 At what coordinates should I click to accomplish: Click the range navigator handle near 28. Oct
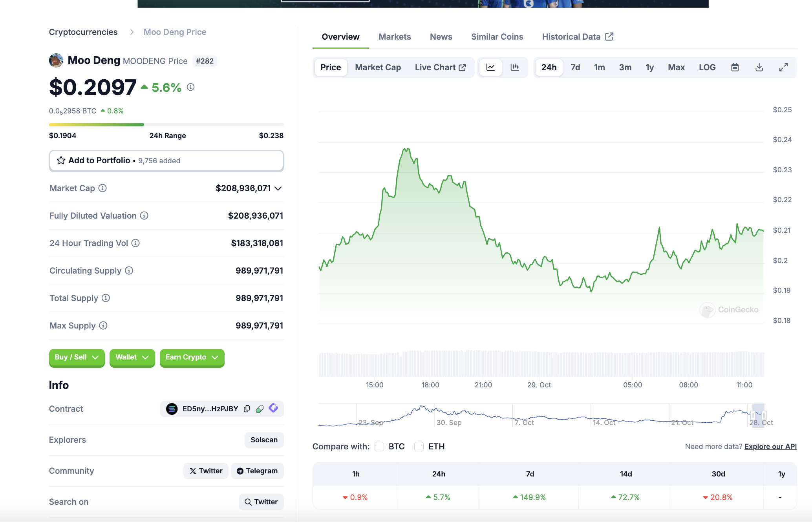point(753,415)
